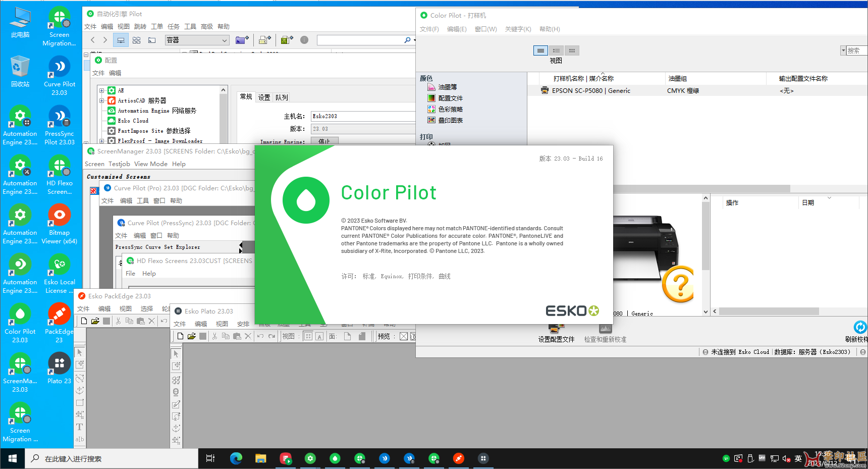
Task: Select the monitor view icon in Pilot toolbar
Action: [121, 40]
